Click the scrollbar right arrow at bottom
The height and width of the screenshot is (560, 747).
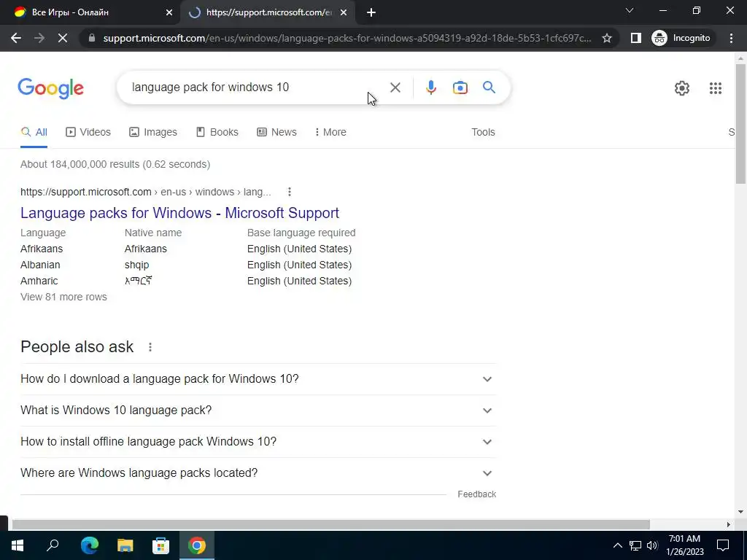click(x=728, y=525)
